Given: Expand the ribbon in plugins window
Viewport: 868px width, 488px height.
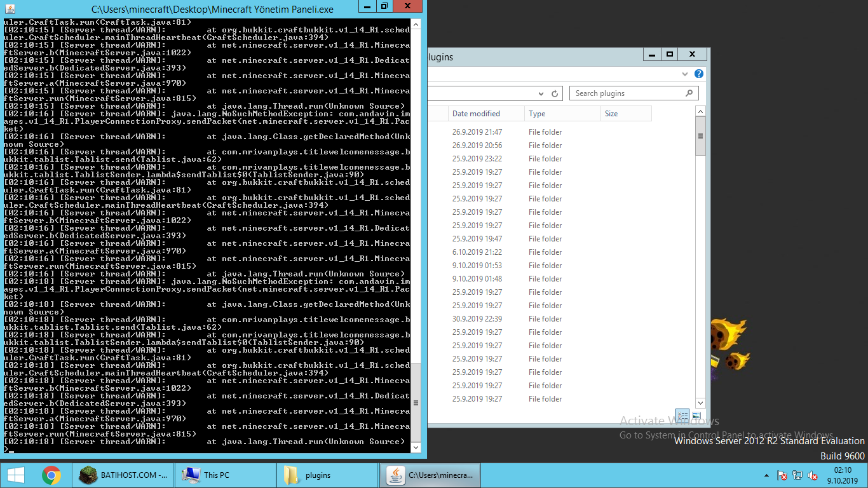Looking at the screenshot, I should pyautogui.click(x=685, y=74).
